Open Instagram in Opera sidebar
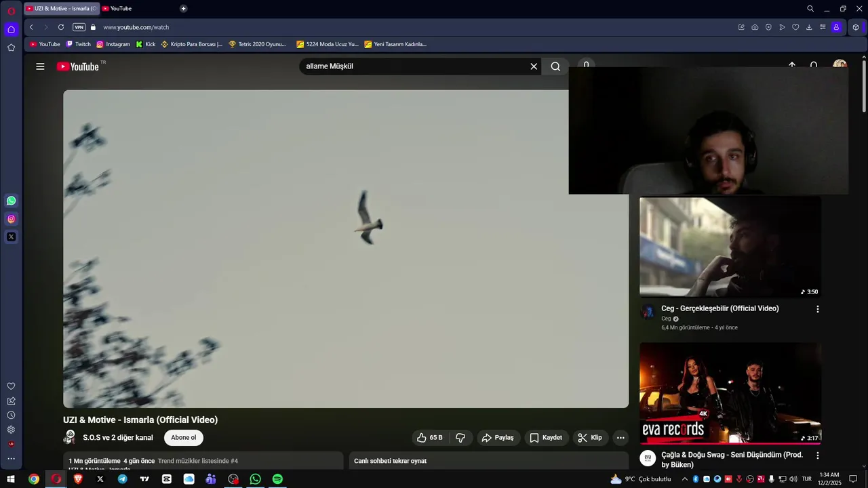 pyautogui.click(x=11, y=219)
